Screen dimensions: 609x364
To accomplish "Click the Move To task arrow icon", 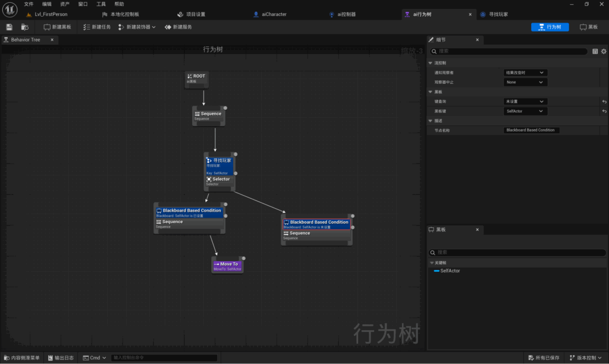I will (216, 263).
